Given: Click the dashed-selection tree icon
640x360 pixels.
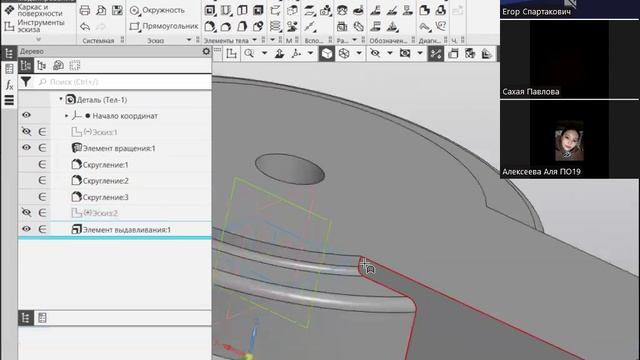Looking at the screenshot, I should [75, 65].
